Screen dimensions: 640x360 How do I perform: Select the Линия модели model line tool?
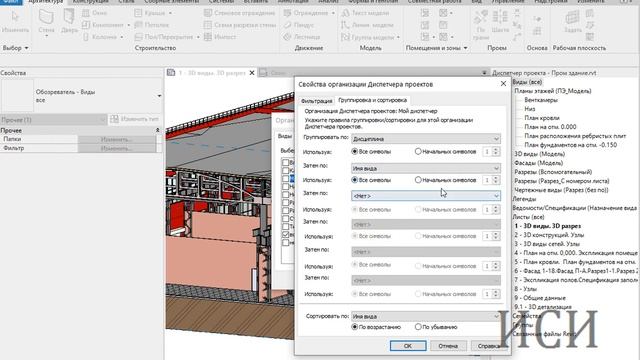[367, 25]
